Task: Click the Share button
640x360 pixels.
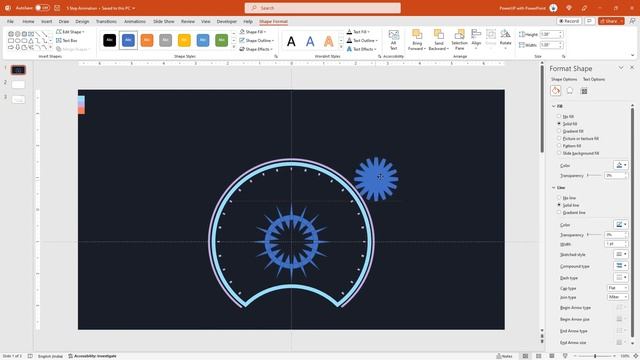Action: coord(611,21)
